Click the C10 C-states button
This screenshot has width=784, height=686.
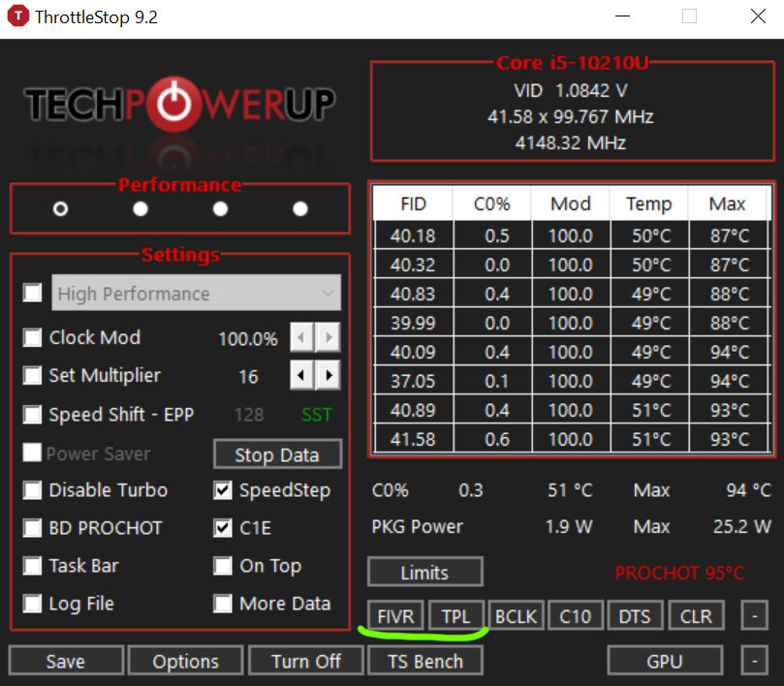(x=576, y=615)
